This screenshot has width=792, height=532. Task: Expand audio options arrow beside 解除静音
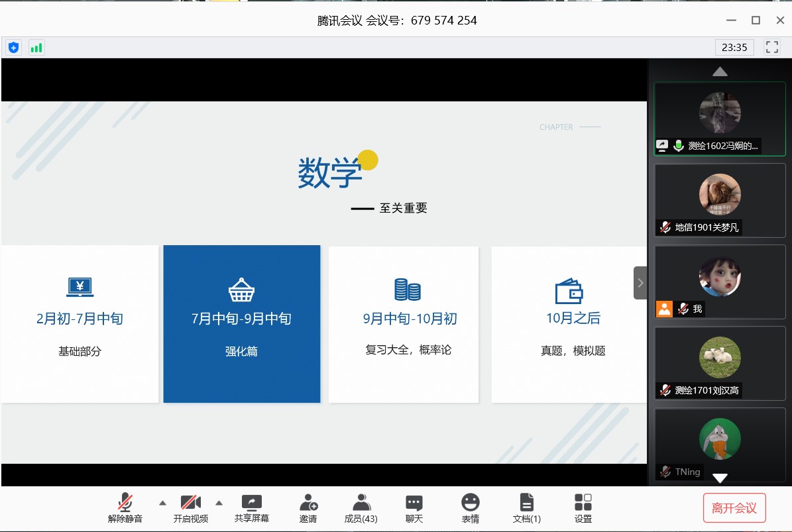162,502
